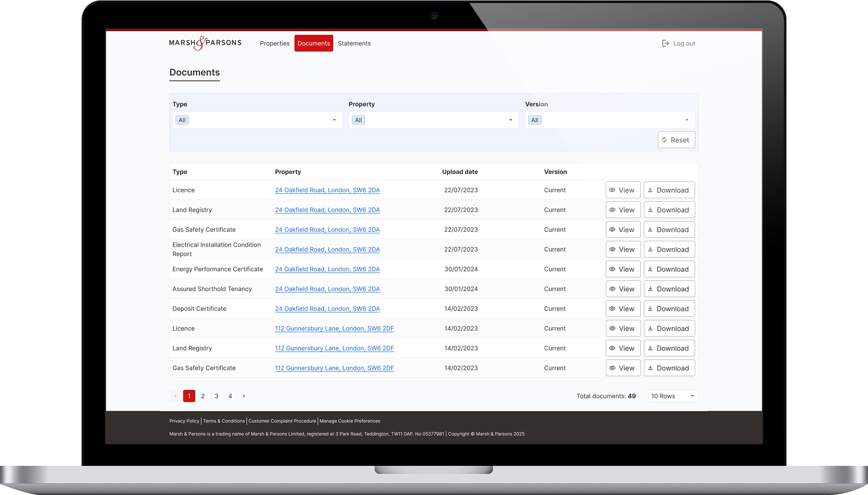The height and width of the screenshot is (495, 868).
Task: Click eye icon for Licence Oakfield row
Action: tap(612, 190)
